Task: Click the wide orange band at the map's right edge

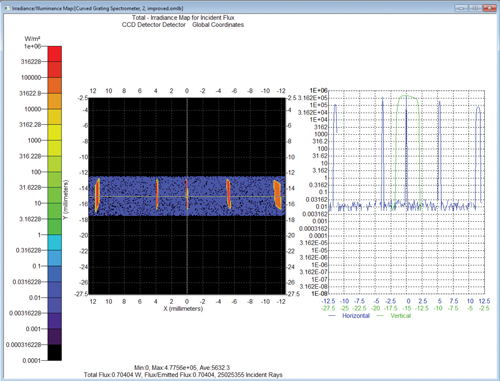Action: (x=277, y=194)
